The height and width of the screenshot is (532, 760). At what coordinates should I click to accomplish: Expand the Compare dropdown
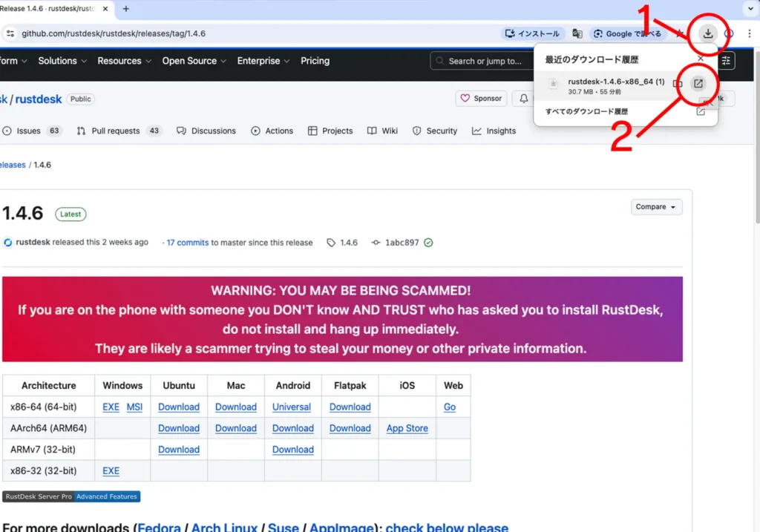point(657,207)
